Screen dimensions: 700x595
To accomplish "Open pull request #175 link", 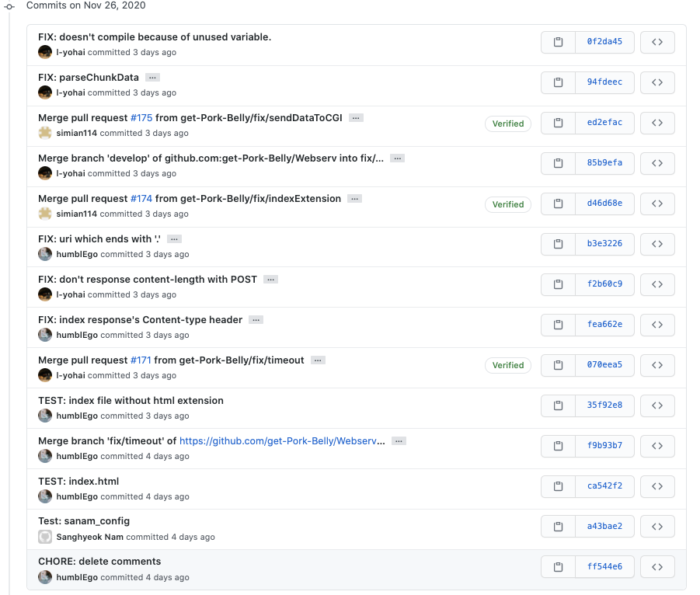I will point(141,118).
